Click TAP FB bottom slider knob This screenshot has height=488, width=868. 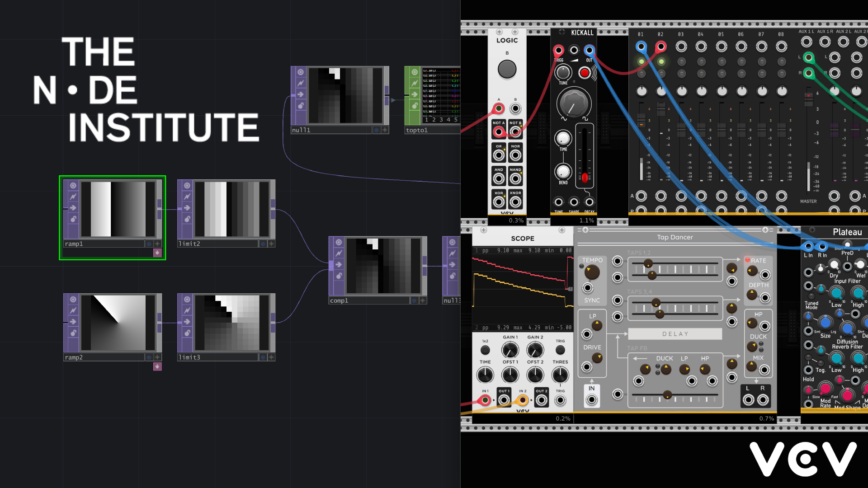pos(667,395)
